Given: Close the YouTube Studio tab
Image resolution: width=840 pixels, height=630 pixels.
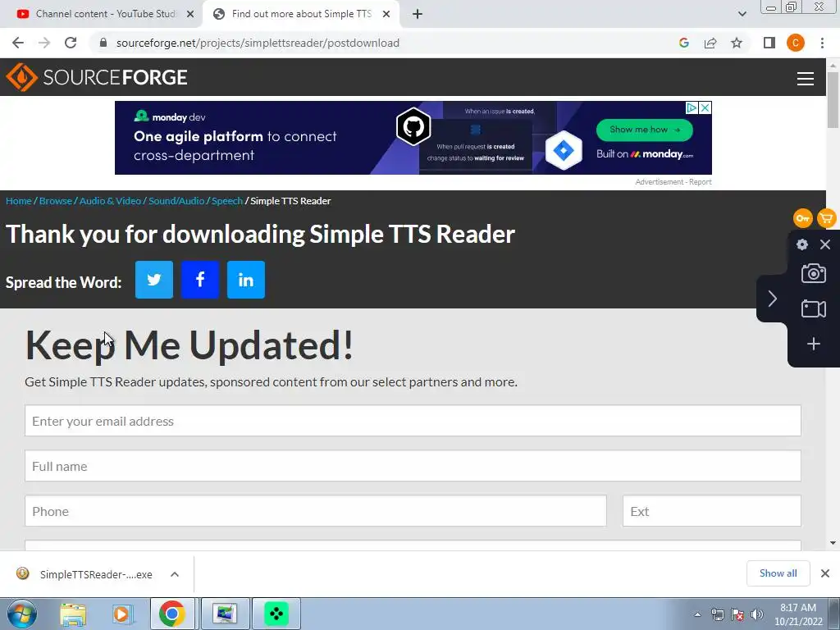Looking at the screenshot, I should [x=189, y=15].
